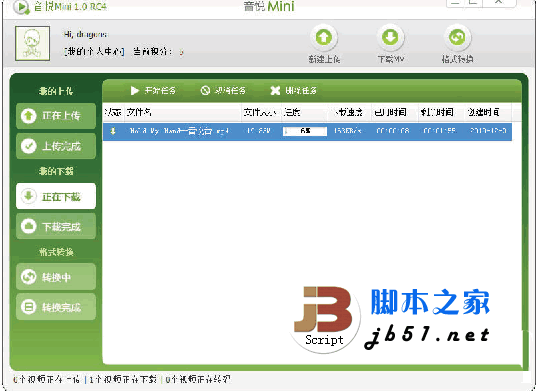Click the 下载MV download arrow icon
536x391 pixels.
click(x=390, y=37)
